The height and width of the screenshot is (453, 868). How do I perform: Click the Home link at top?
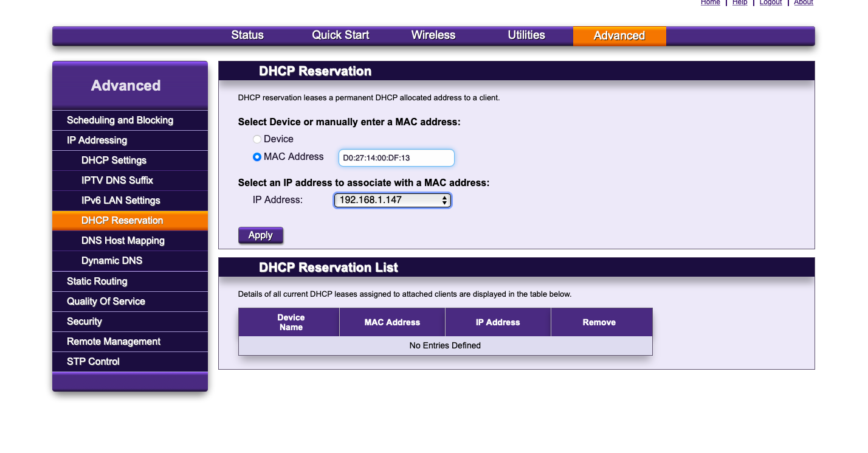[710, 2]
